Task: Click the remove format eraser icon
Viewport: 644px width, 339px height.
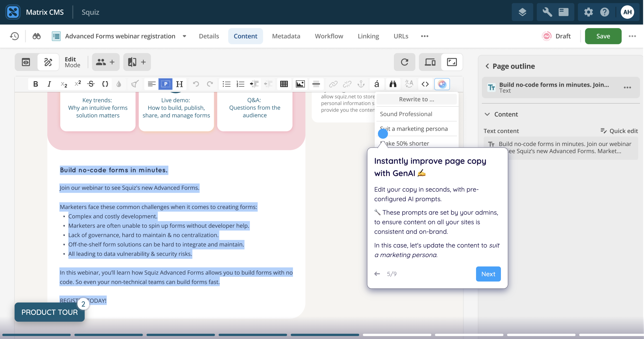Action: pos(135,84)
